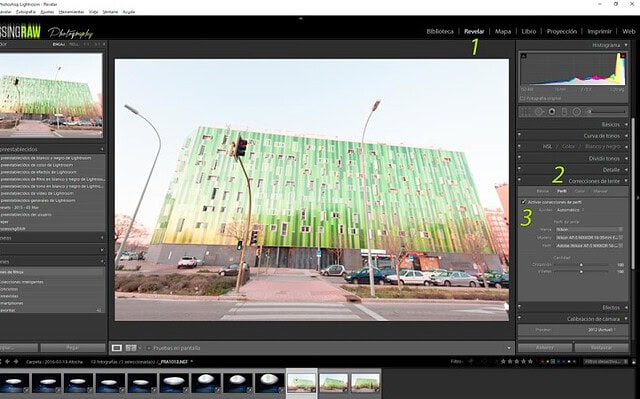Open the Proyección module
The height and width of the screenshot is (399, 640).
coord(562,31)
